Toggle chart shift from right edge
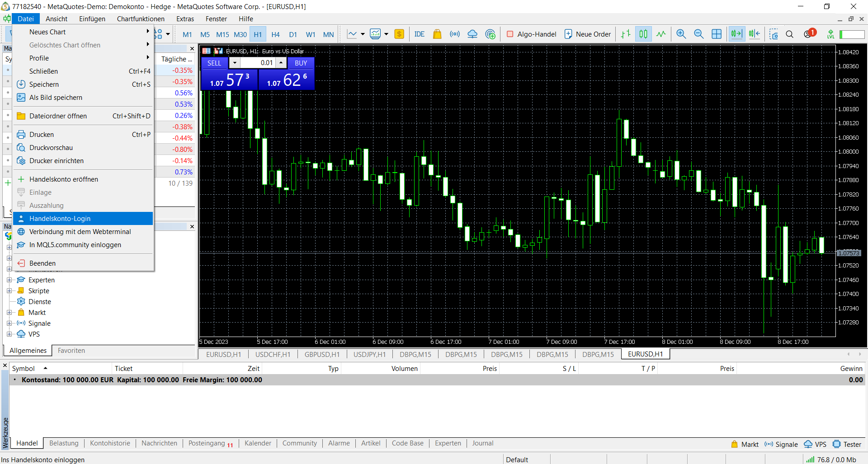The height and width of the screenshot is (464, 868). (754, 34)
